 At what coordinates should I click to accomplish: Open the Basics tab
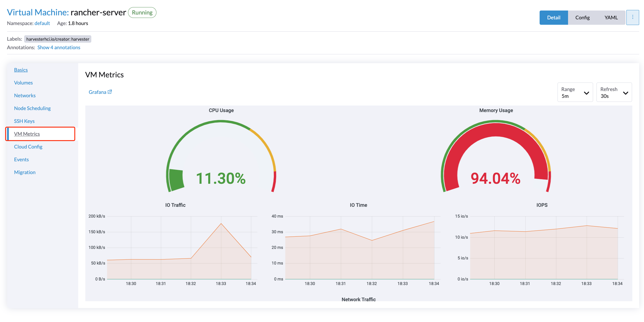point(21,70)
